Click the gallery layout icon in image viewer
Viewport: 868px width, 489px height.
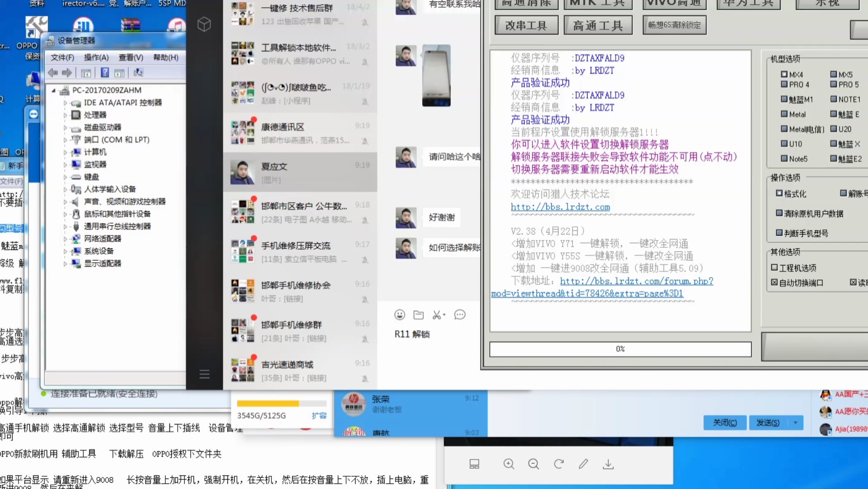[474, 464]
